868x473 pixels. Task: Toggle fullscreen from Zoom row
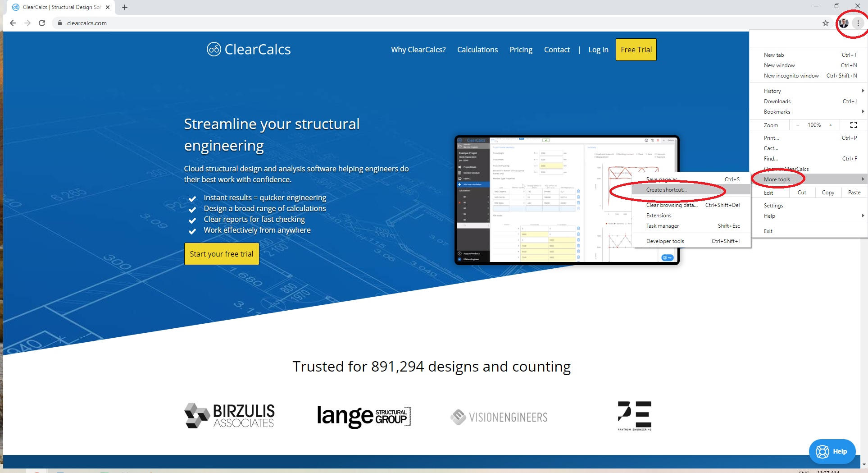(853, 125)
